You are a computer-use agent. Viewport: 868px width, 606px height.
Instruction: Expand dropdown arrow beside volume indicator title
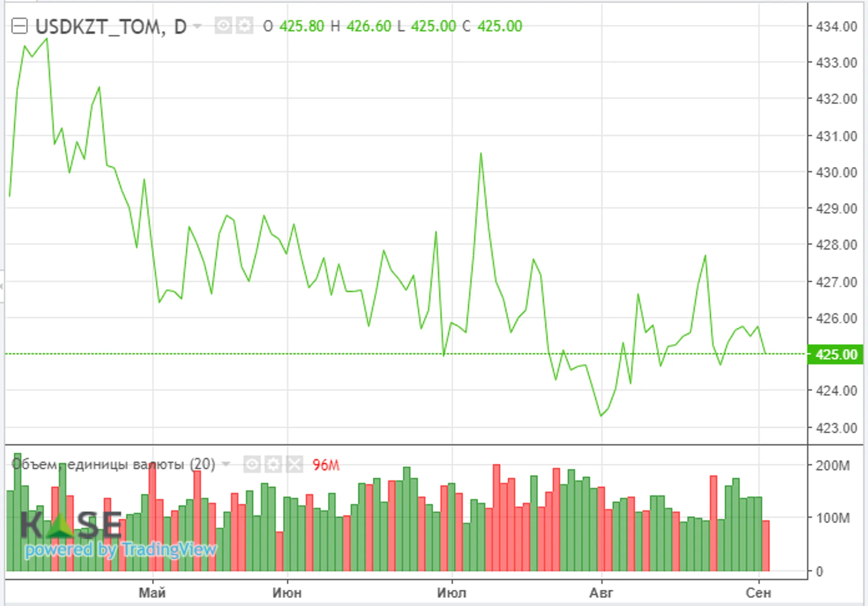point(226,464)
